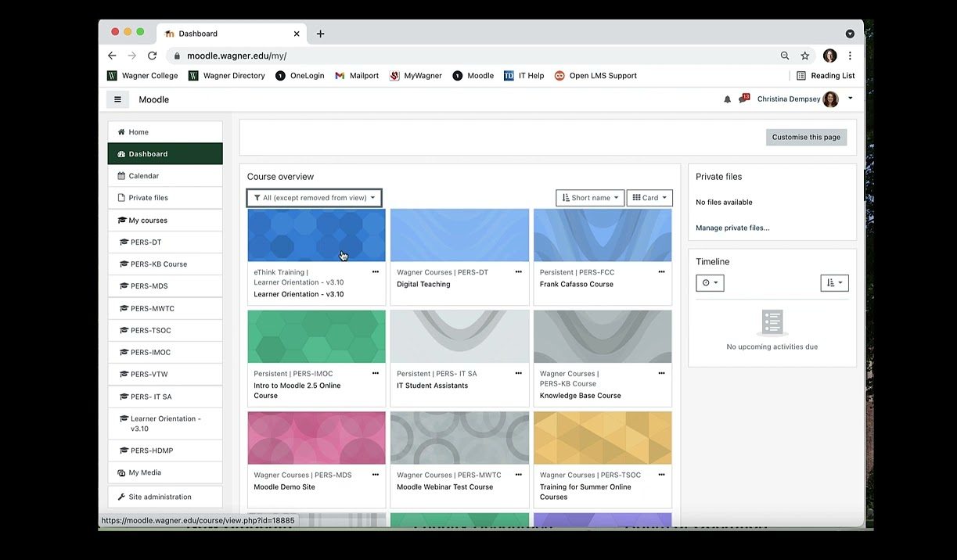Open the Reading List button

coord(826,76)
